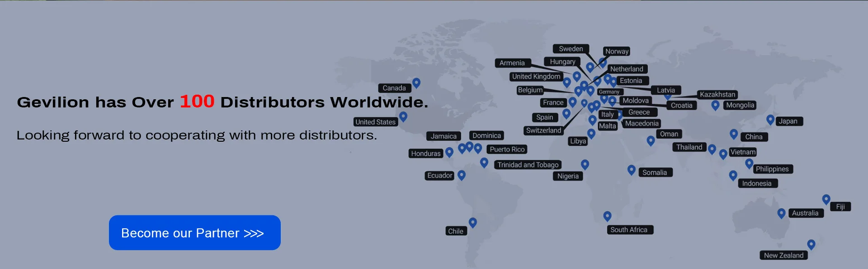The height and width of the screenshot is (269, 868).
Task: Select the New Zealand label
Action: click(x=784, y=255)
